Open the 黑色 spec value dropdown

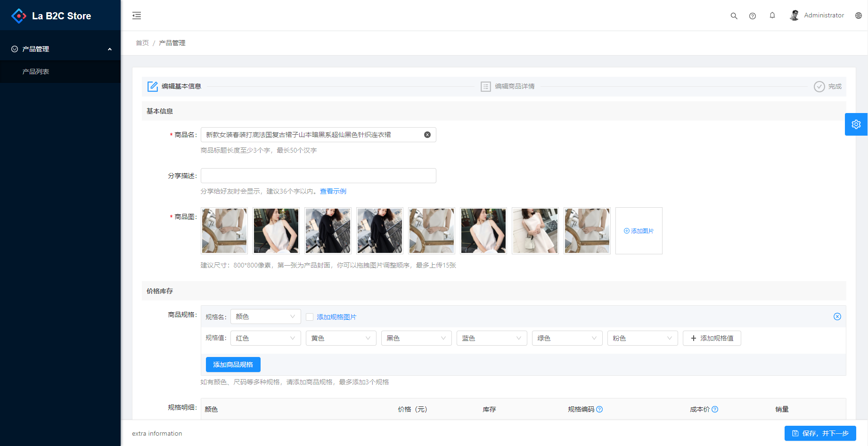pos(417,338)
